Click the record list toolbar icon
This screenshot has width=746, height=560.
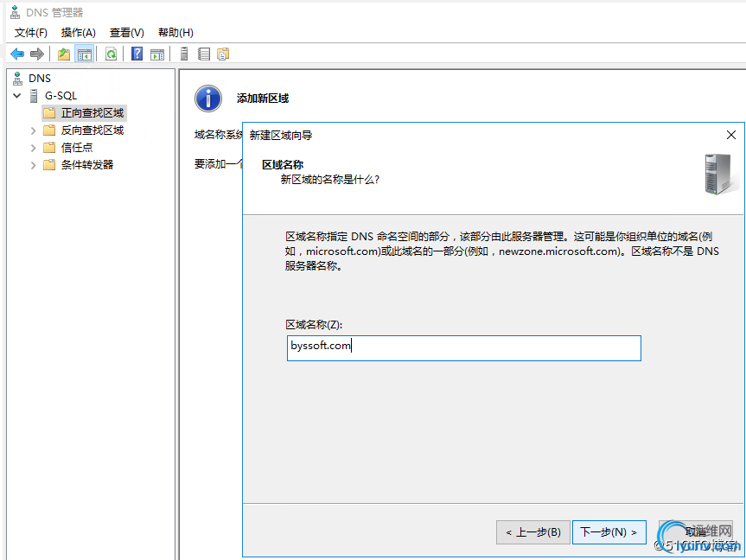pyautogui.click(x=204, y=54)
